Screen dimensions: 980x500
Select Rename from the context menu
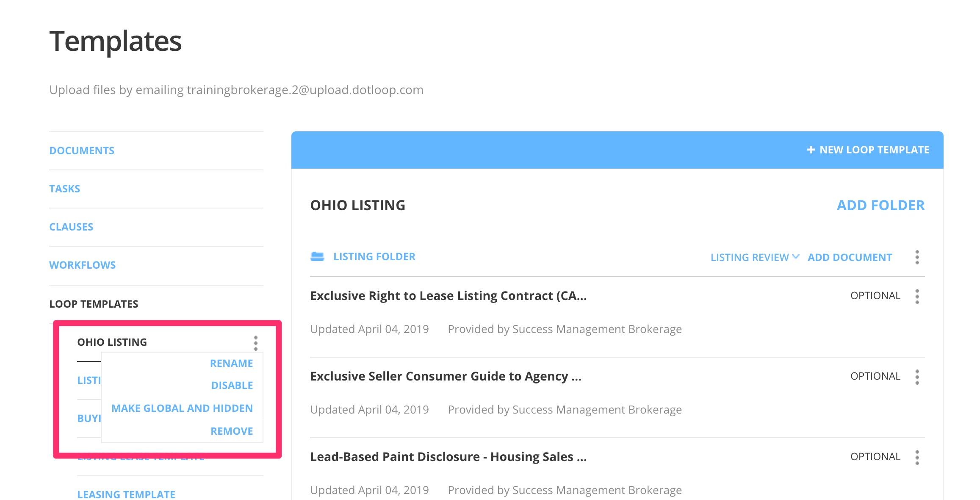[x=231, y=363]
